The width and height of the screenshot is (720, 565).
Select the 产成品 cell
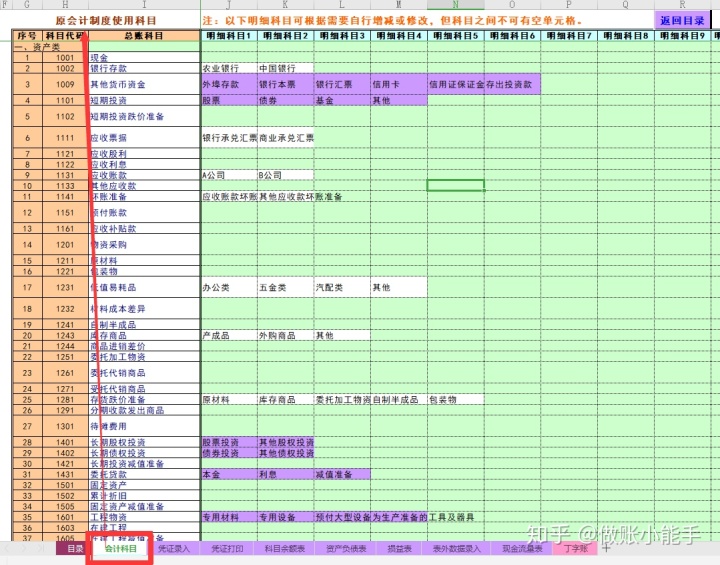(229, 335)
